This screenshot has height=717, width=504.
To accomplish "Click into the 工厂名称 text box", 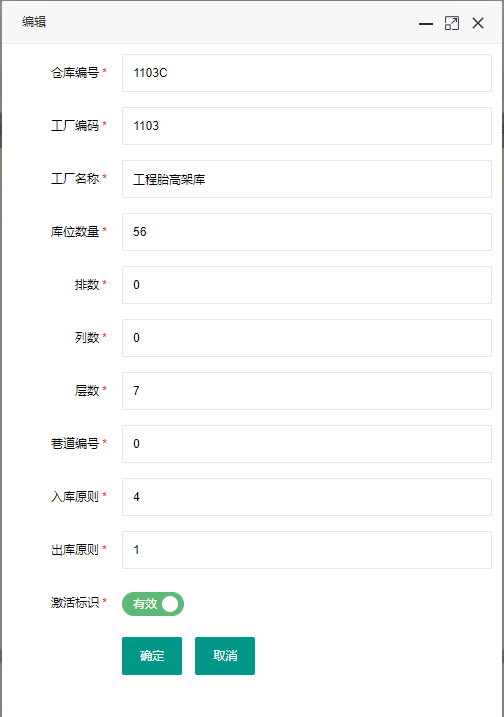I will pos(307,179).
